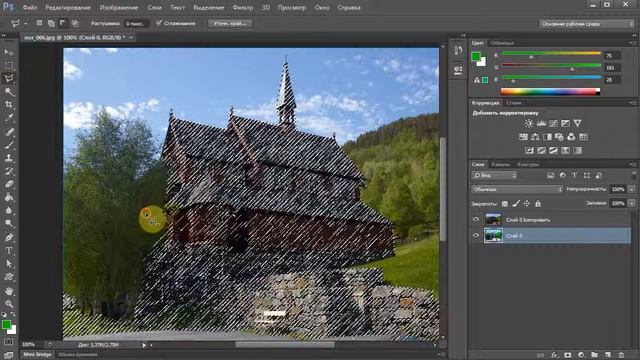Image resolution: width=640 pixels, height=360 pixels.
Task: Select the Healing Brush tool
Action: (x=9, y=131)
